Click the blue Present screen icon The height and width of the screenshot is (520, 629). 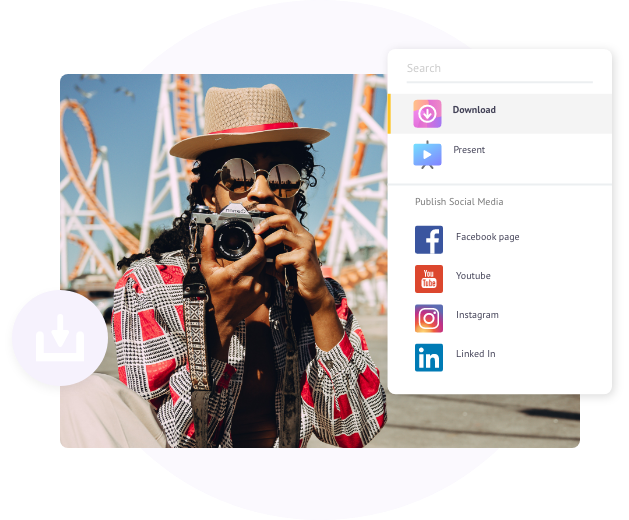tap(427, 153)
